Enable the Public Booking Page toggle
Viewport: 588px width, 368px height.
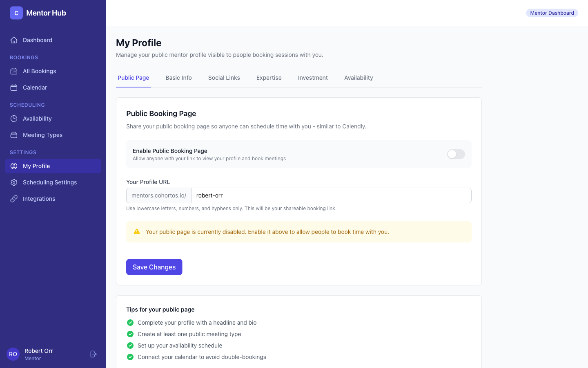456,154
